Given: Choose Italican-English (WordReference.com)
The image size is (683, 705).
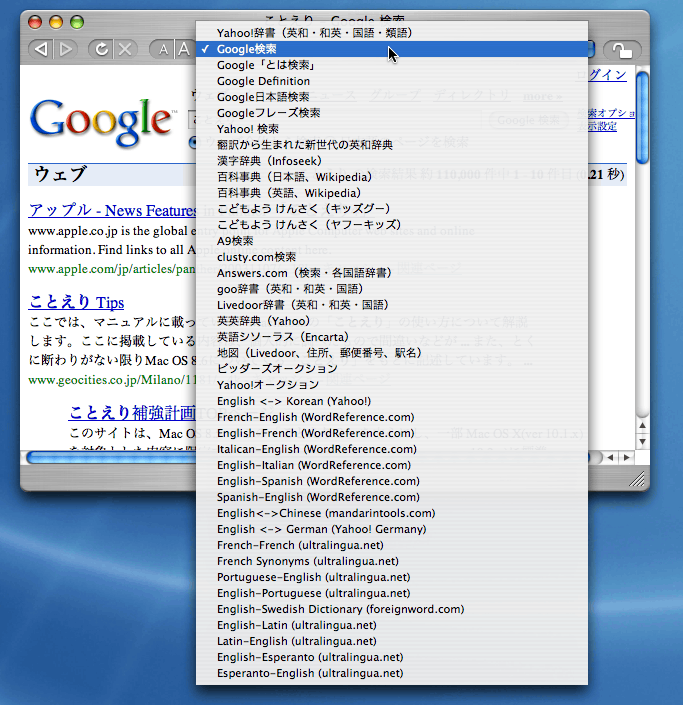Looking at the screenshot, I should pyautogui.click(x=392, y=449).
